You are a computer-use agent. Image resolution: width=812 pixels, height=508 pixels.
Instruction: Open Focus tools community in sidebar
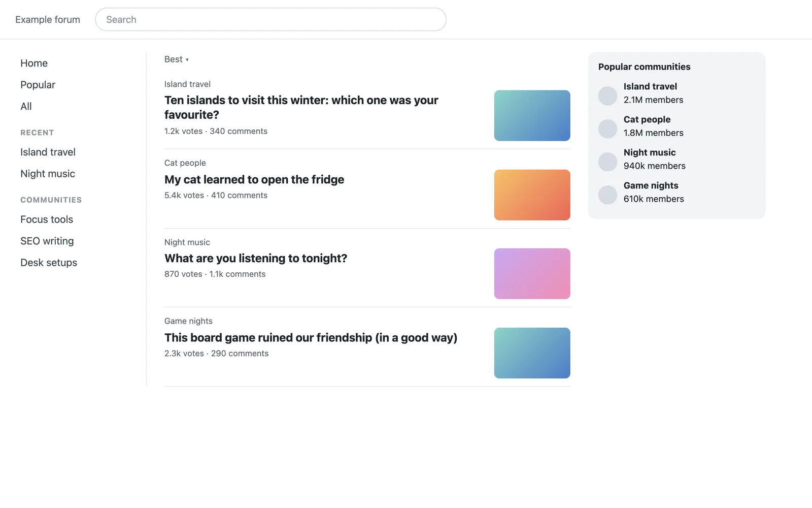pos(47,219)
